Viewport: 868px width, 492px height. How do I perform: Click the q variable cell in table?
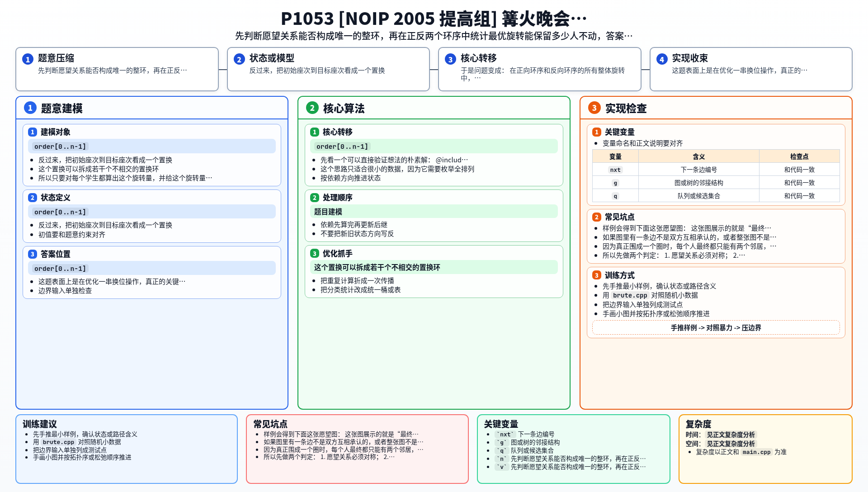point(615,196)
